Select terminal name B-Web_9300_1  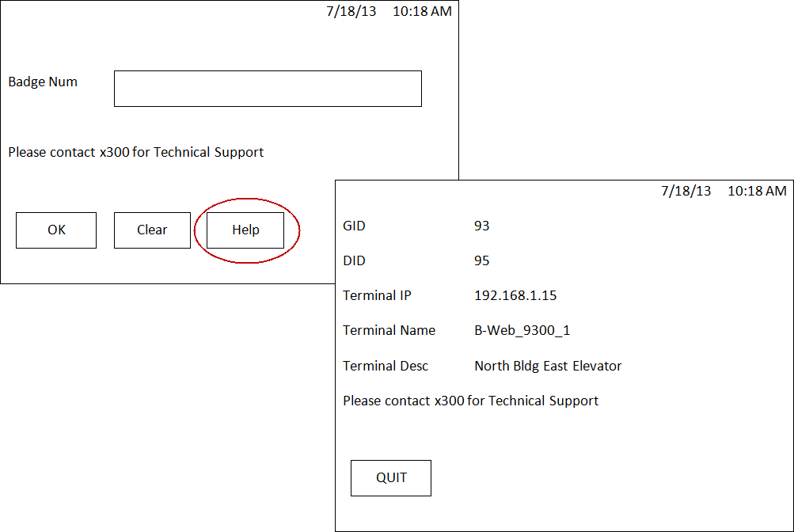[x=522, y=331]
